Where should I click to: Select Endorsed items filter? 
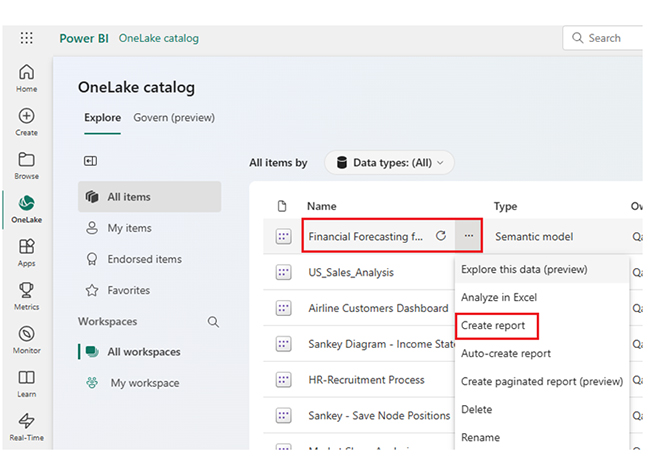pos(149,259)
